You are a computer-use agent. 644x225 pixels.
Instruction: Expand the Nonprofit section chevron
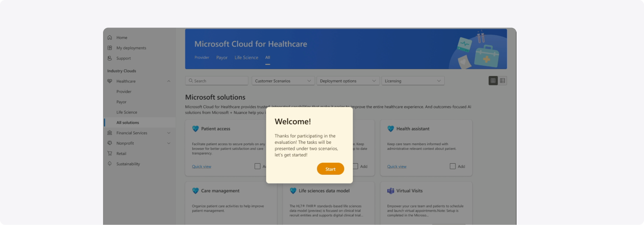[169, 143]
